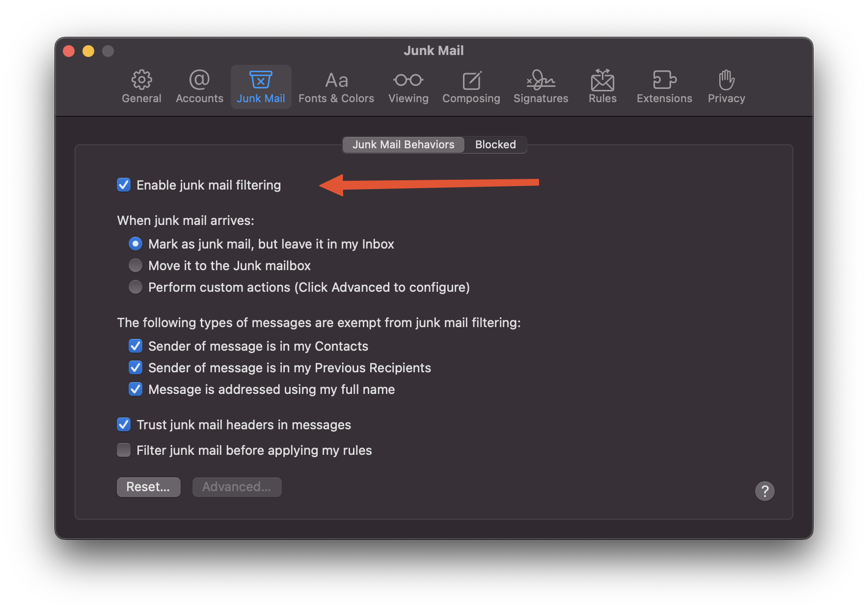Uncheck Sender is in my Previous Recipients
Image resolution: width=868 pixels, height=612 pixels.
136,368
